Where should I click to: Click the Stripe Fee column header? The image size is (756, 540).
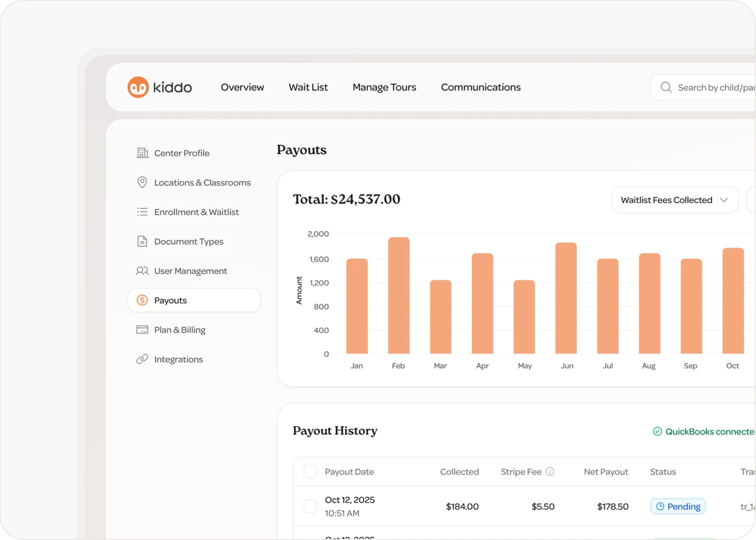point(521,472)
